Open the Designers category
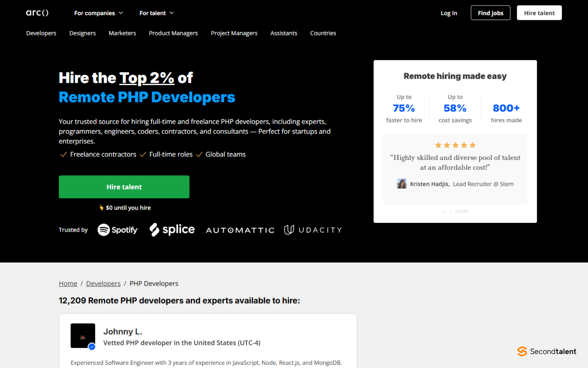 coord(82,33)
